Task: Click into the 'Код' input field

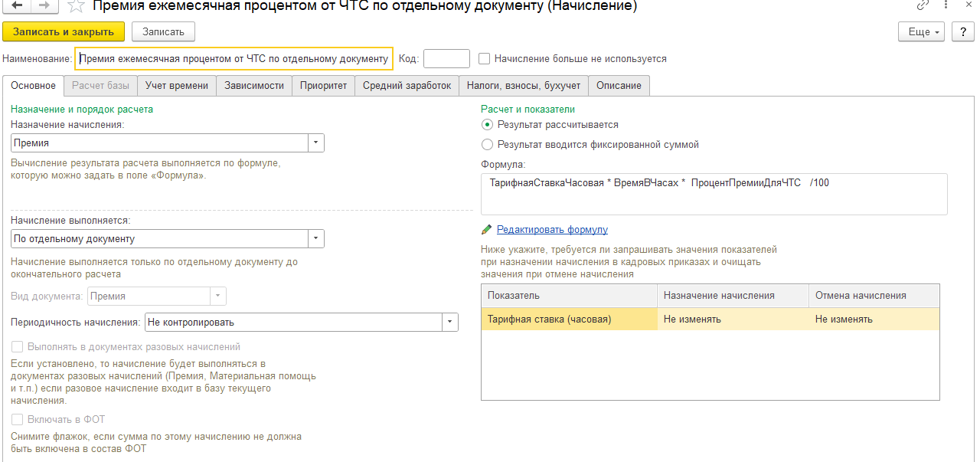Action: tap(446, 59)
